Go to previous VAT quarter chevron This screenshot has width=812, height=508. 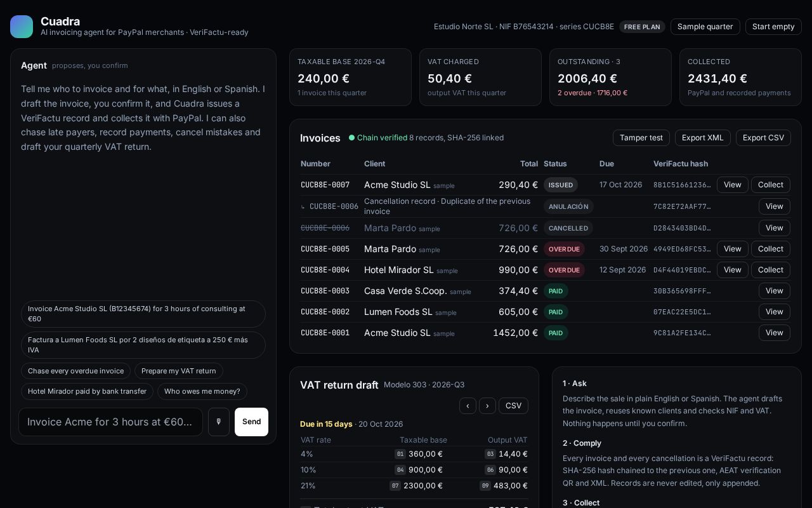click(468, 406)
